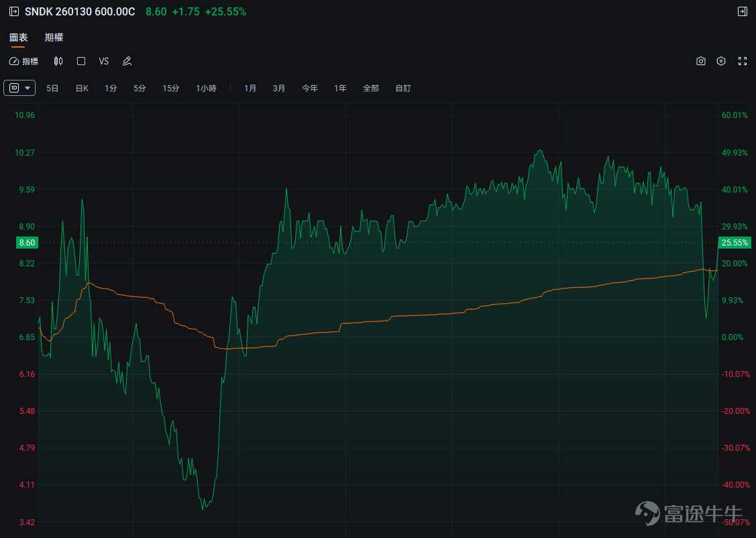Screen dimensions: 756x538
Task: Select the 今年 range
Action: (309, 89)
